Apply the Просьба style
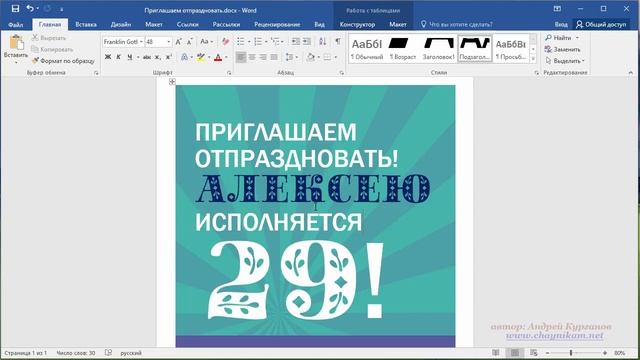 [x=511, y=48]
